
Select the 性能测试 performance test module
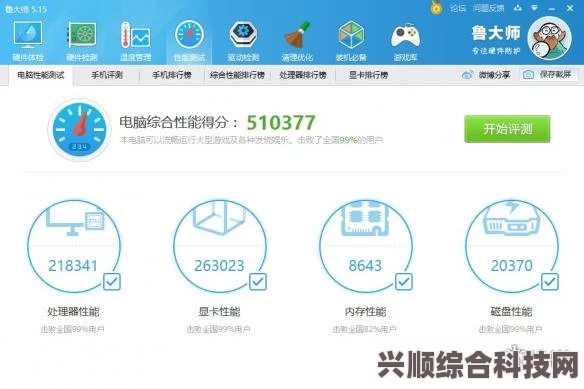(x=189, y=41)
